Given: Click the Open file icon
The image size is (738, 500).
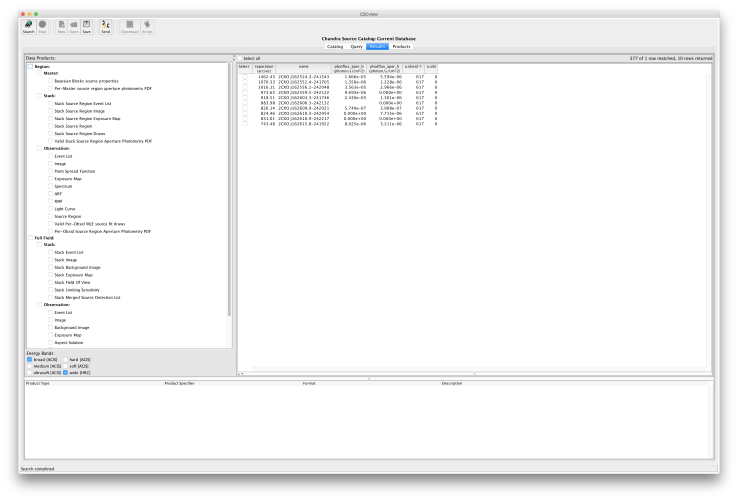Looking at the screenshot, I should [74, 25].
